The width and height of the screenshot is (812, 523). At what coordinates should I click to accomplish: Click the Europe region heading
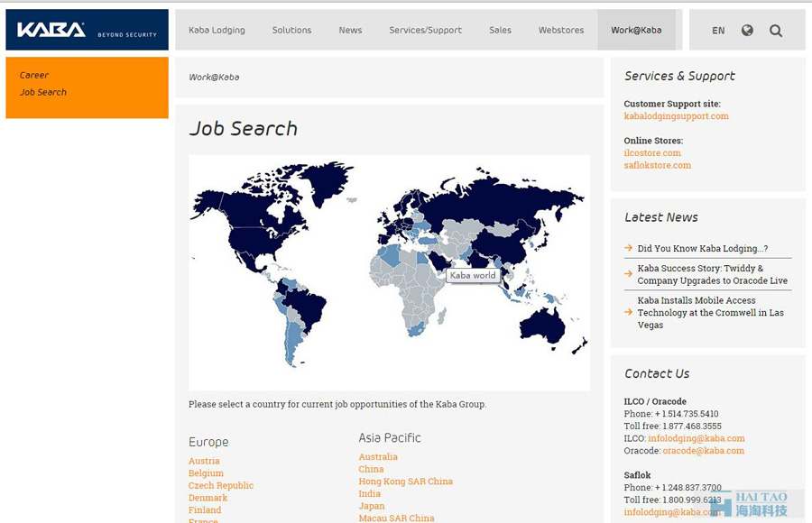point(208,442)
